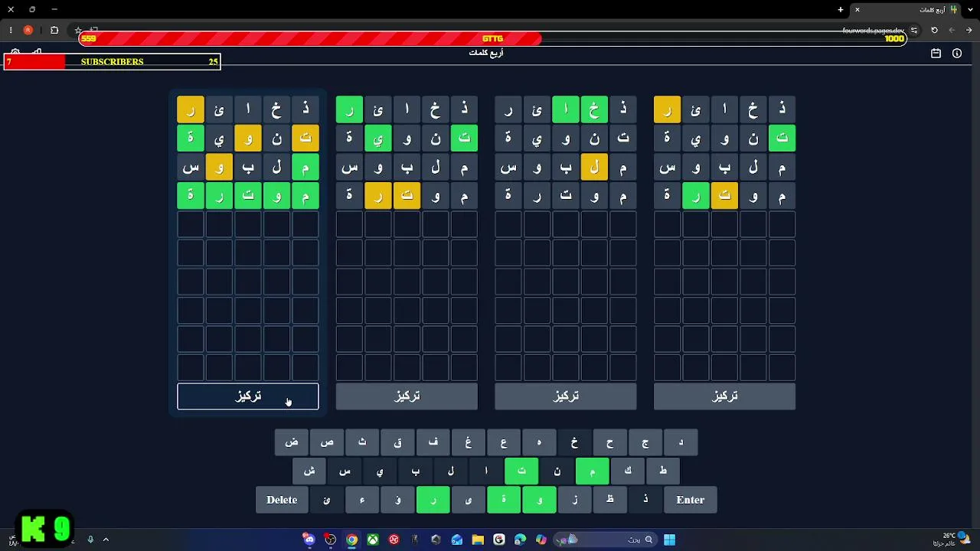Tap the ش key on on-screen keyboard
This screenshot has width=980, height=551.
(309, 471)
